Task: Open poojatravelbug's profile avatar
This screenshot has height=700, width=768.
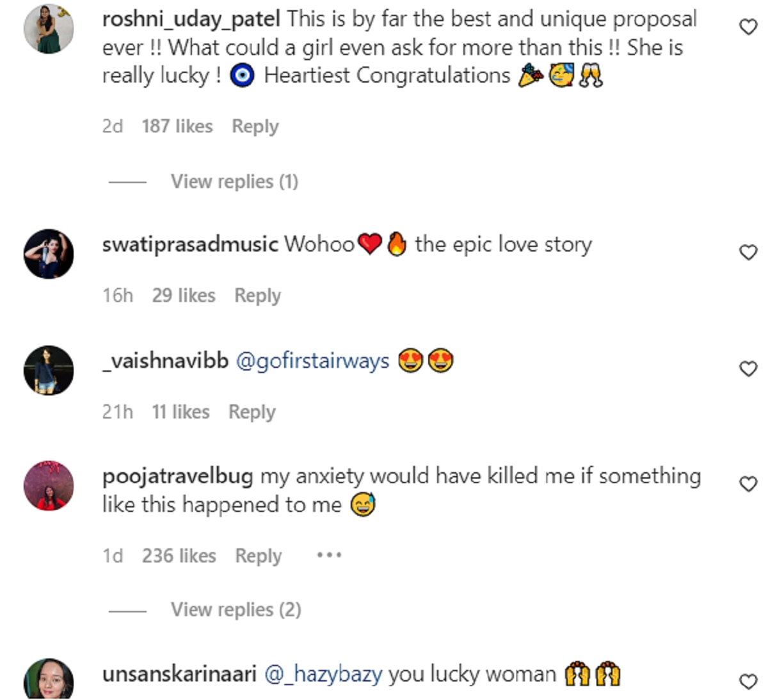Action: 49,486
